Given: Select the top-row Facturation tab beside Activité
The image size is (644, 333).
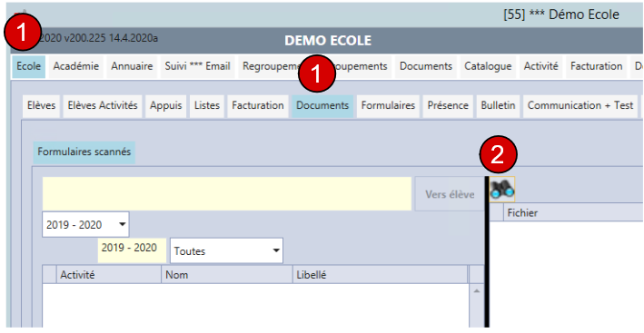Looking at the screenshot, I should pos(596,66).
